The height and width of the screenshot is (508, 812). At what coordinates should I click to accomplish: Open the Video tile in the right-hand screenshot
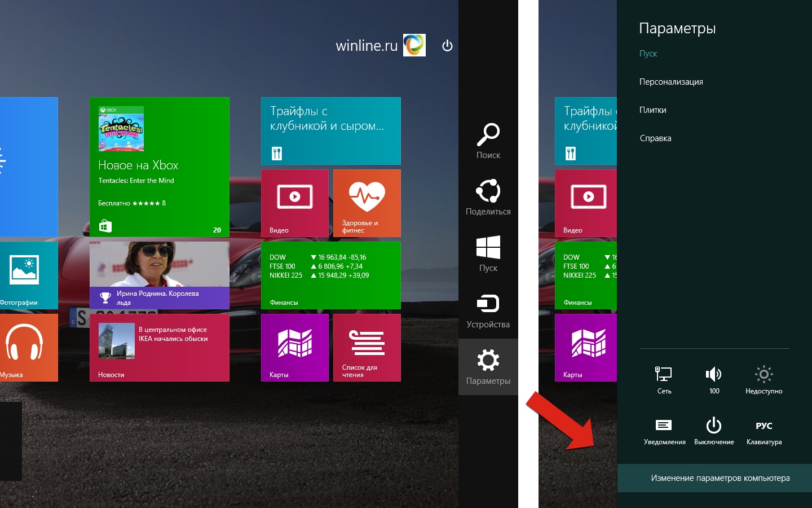point(586,203)
